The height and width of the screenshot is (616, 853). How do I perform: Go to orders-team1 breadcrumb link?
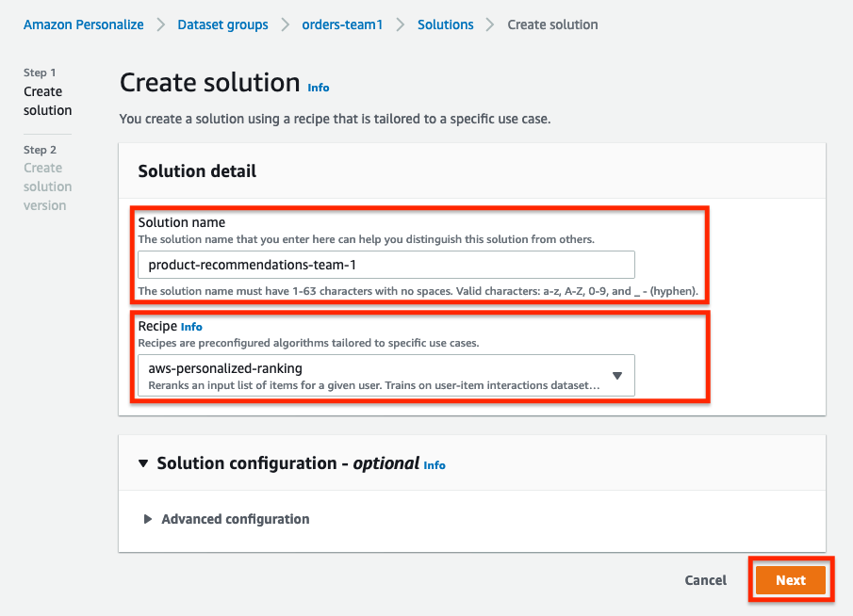pyautogui.click(x=342, y=24)
